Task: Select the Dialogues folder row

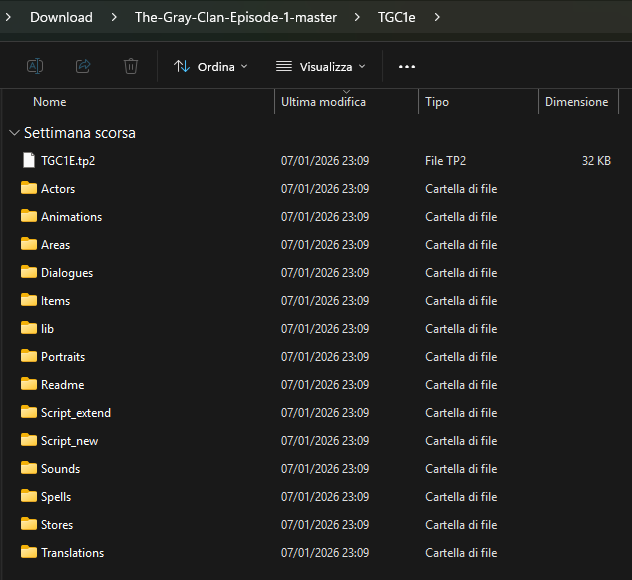Action: 67,272
